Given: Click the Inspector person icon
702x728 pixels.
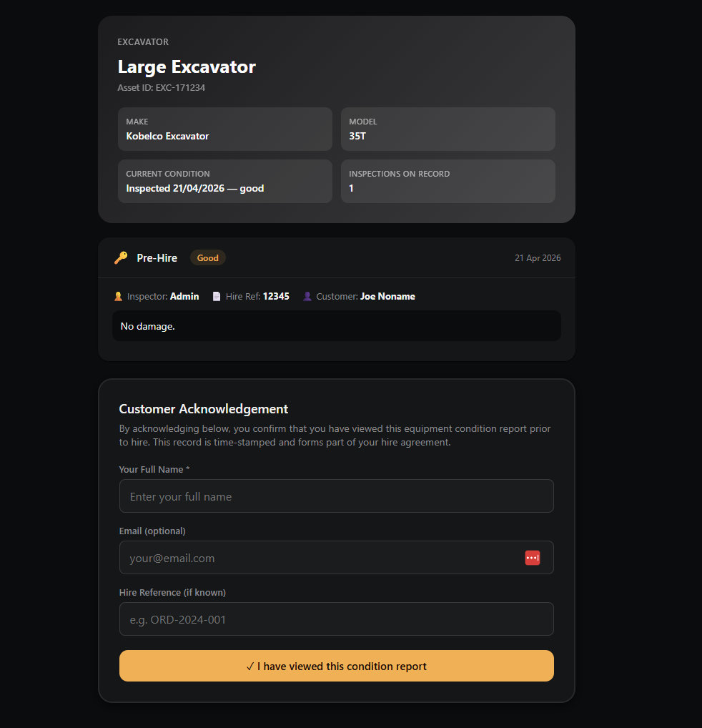Looking at the screenshot, I should coord(118,296).
